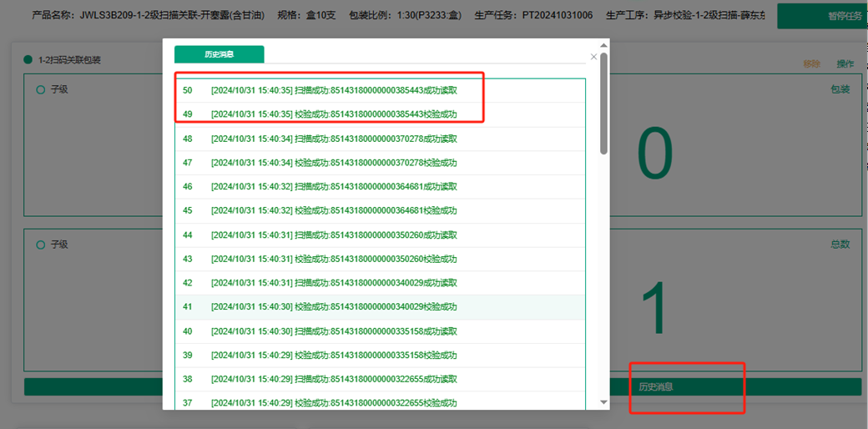The height and width of the screenshot is (429, 868).
Task: Select message row 44 扫描成功 350260
Action: [x=381, y=235]
